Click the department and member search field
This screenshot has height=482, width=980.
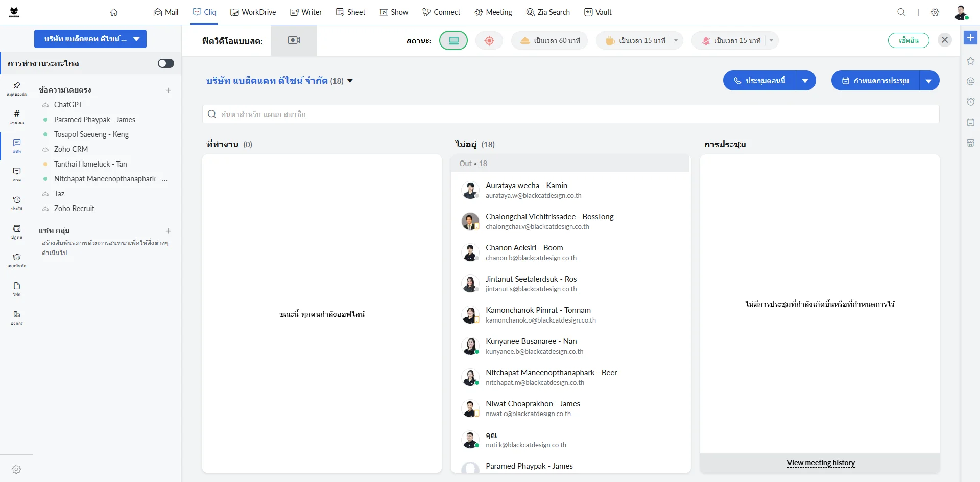click(x=570, y=114)
